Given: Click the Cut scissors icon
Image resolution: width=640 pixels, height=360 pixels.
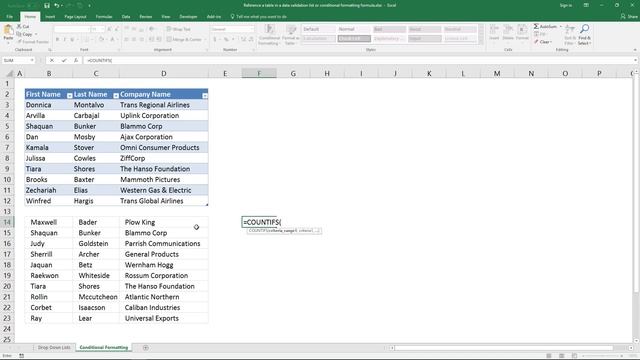Looking at the screenshot, I should [x=19, y=27].
